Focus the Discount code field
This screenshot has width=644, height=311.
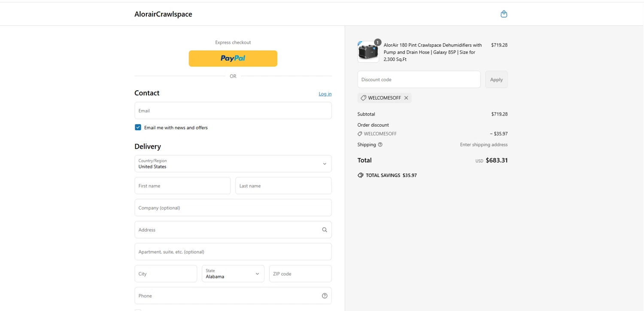click(x=419, y=79)
